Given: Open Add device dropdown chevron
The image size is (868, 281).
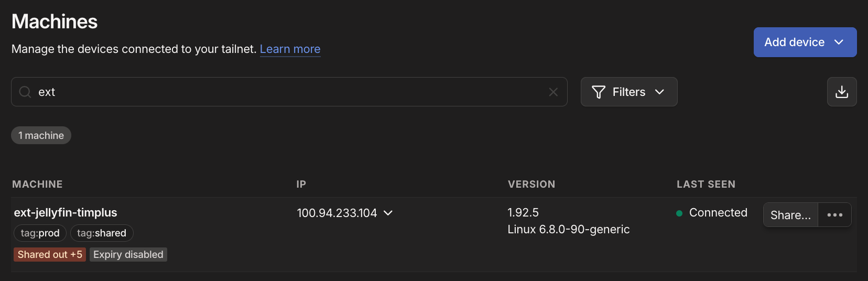Looking at the screenshot, I should pyautogui.click(x=839, y=42).
